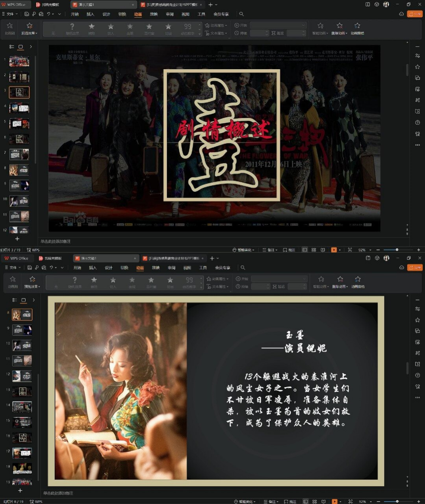The image size is (425, 504).
Task: Select the Animation Painter (动画刷) tool
Action: (x=9, y=28)
